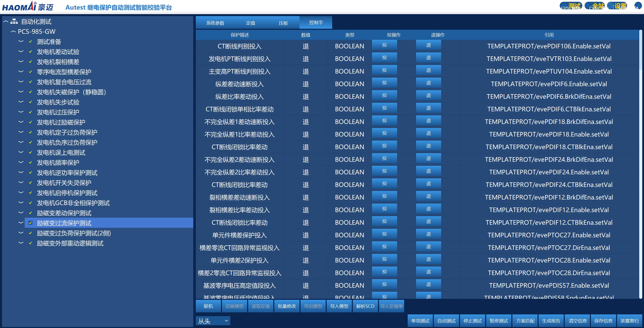Viewport: 644px width, 328px height.
Task: Toggle the 励磁变过流保护测试 checkbox
Action: [x=30, y=223]
